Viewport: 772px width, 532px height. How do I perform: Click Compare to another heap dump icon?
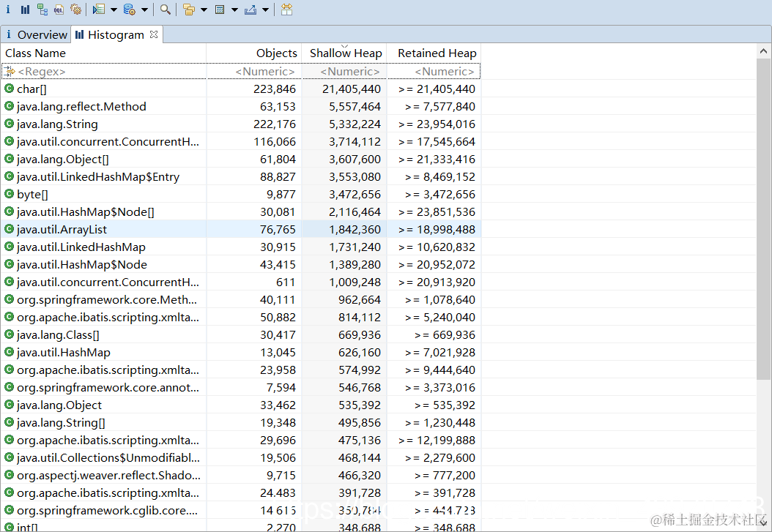coord(286,10)
